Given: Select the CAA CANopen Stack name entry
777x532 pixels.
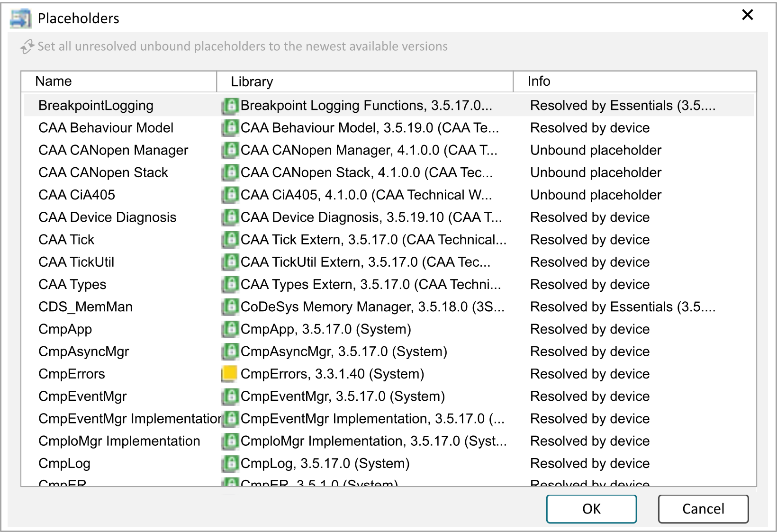Looking at the screenshot, I should [103, 172].
